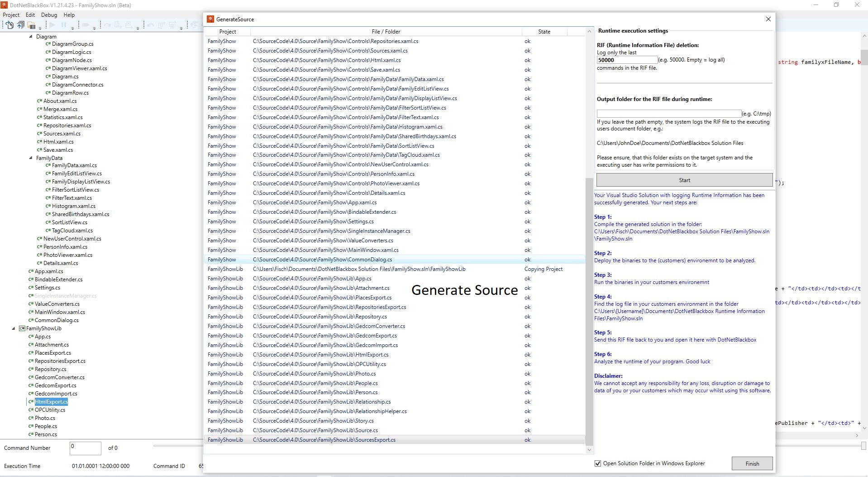Close the GenerateSource dialog
Viewport: 868px width, 477px height.
tap(768, 19)
